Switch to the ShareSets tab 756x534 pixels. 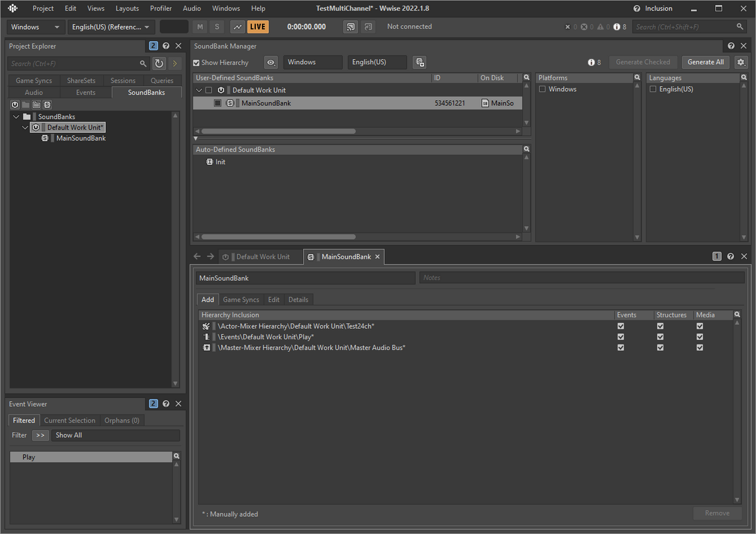[81, 81]
